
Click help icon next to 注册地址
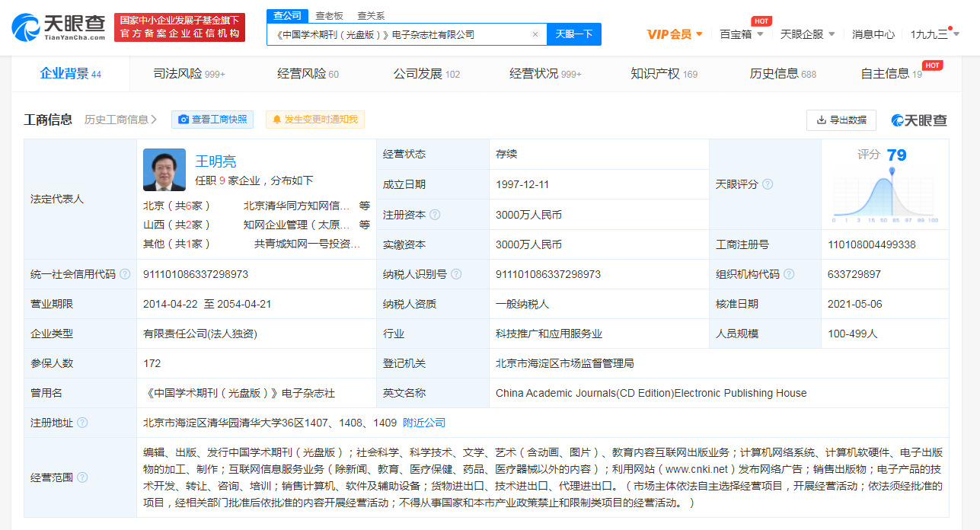[x=82, y=423]
